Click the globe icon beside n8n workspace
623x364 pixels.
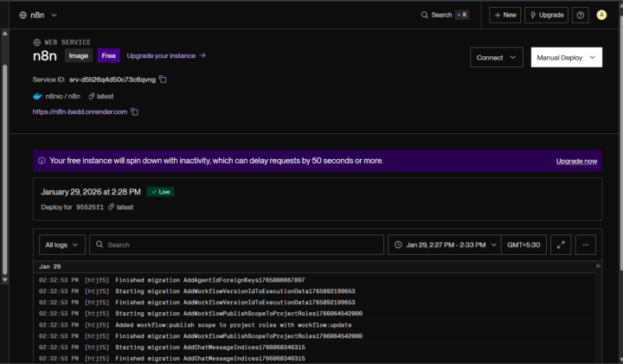(23, 15)
